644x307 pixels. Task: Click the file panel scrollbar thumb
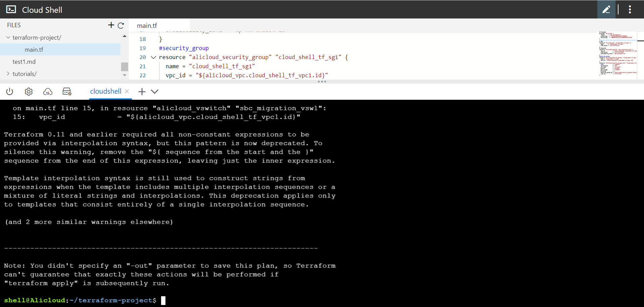click(x=124, y=67)
